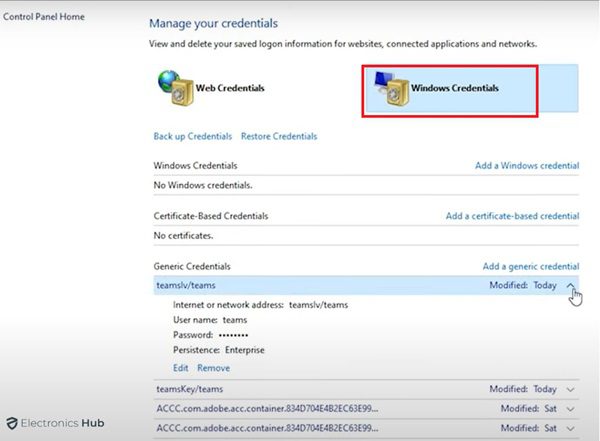Click the Generic Credentials section header
This screenshot has width=600, height=441.
[192, 266]
